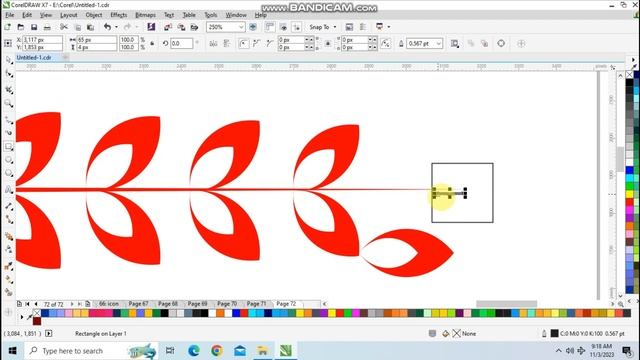The image size is (640, 360).
Task: Pick the dark red swatch in document palette
Action: coord(37,321)
